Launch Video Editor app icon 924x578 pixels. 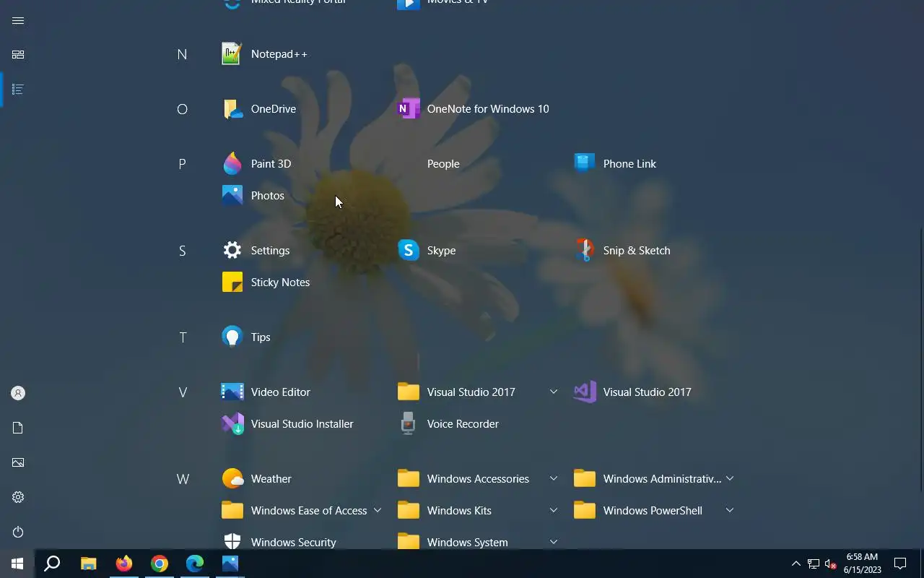click(232, 392)
